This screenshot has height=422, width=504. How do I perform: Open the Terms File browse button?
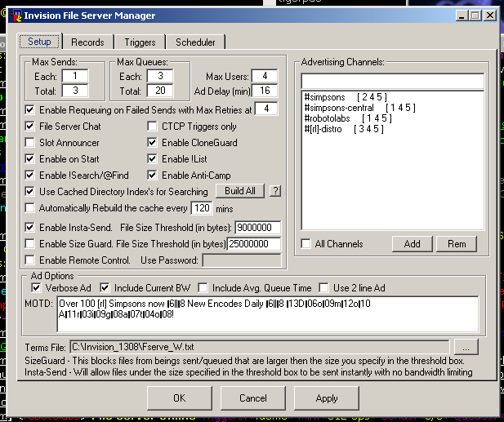(466, 346)
